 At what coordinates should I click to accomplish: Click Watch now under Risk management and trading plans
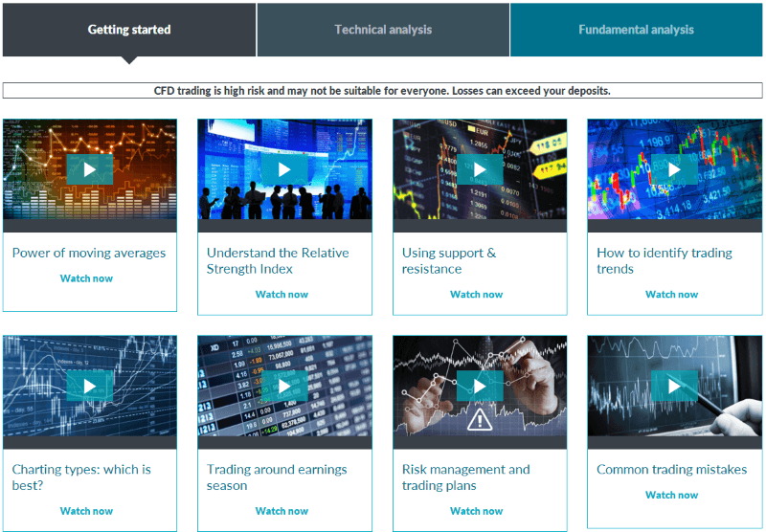(x=476, y=511)
